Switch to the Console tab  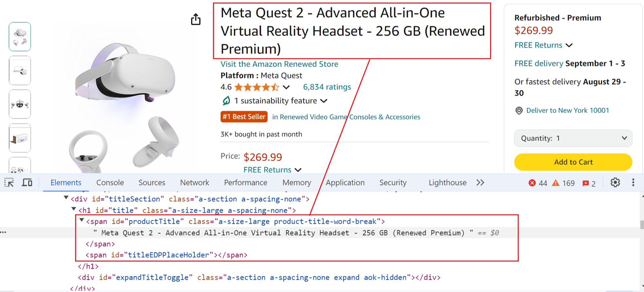(110, 183)
